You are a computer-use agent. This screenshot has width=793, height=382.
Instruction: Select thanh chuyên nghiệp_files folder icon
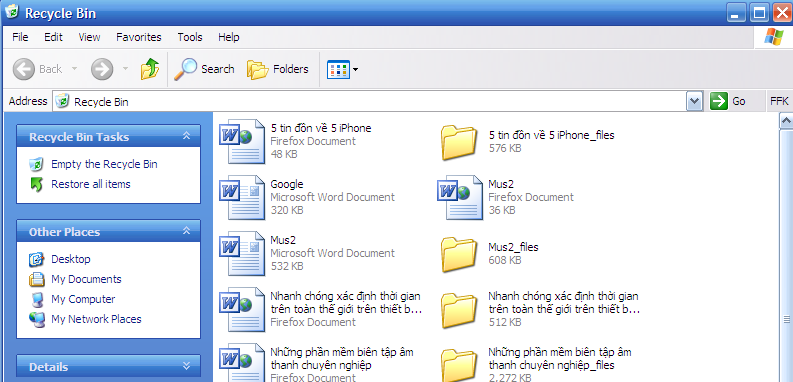(x=459, y=365)
